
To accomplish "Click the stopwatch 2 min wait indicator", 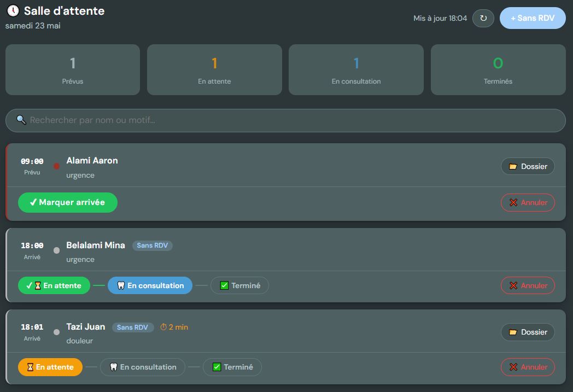I will pos(174,327).
